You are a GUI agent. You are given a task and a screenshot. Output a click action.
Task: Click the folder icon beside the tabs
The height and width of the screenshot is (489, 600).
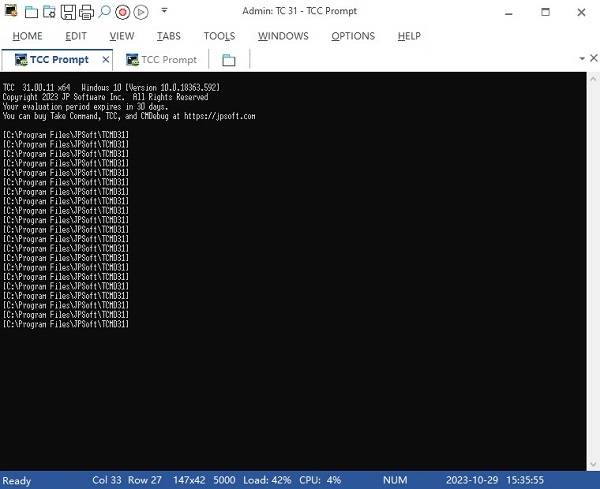click(x=228, y=60)
